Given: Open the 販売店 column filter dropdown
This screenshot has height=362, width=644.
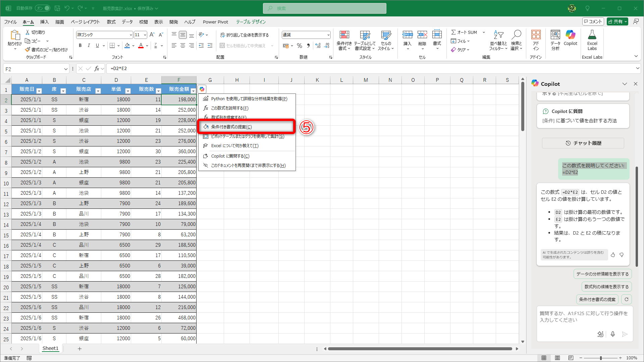Looking at the screenshot, I should [98, 91].
